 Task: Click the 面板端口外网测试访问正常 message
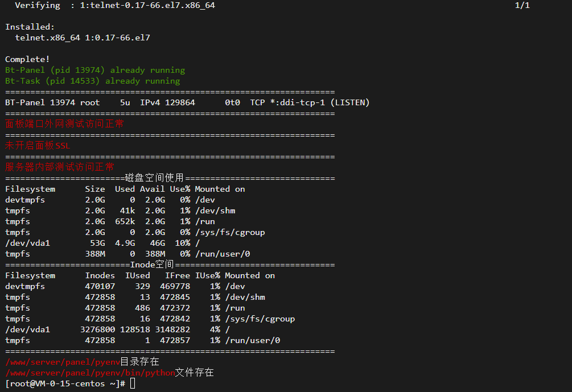(64, 124)
